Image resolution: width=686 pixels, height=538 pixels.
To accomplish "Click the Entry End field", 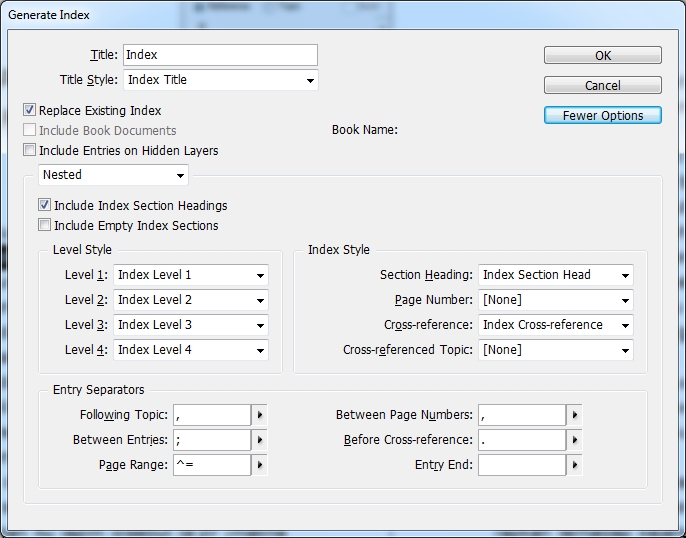I will tap(522, 465).
